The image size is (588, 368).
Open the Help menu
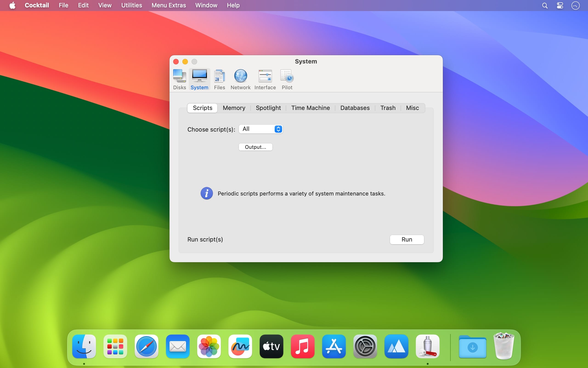tap(233, 5)
